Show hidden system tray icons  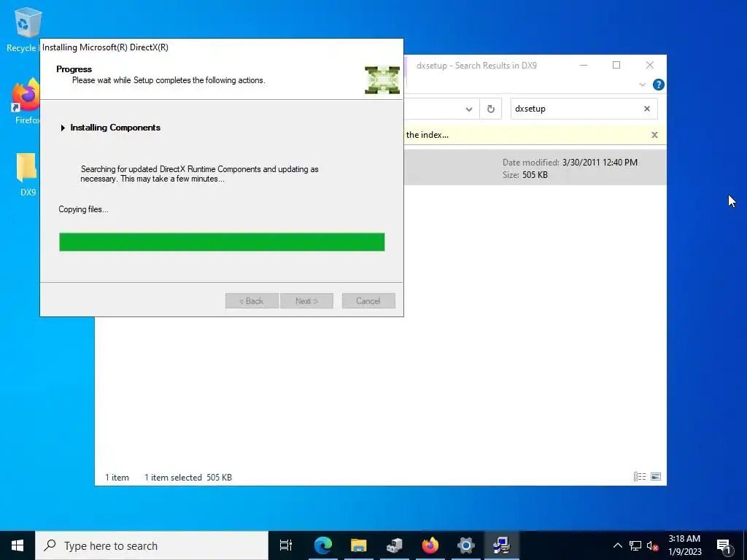tap(617, 545)
